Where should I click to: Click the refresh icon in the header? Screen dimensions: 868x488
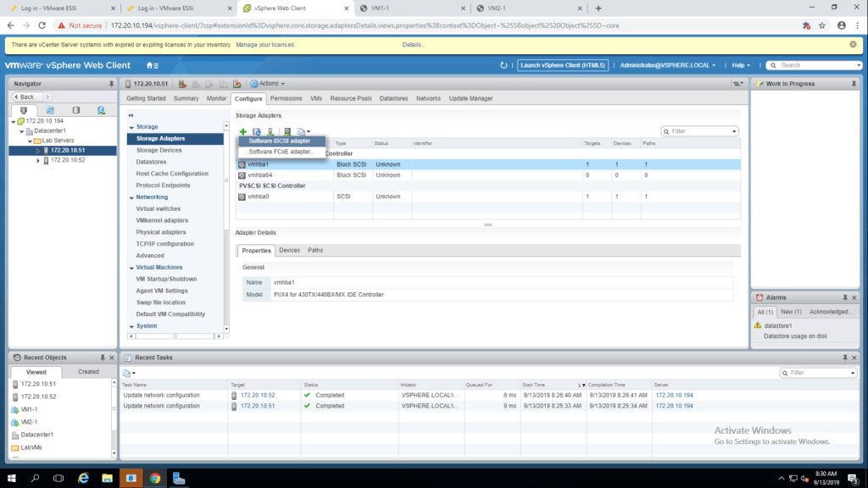pyautogui.click(x=504, y=65)
